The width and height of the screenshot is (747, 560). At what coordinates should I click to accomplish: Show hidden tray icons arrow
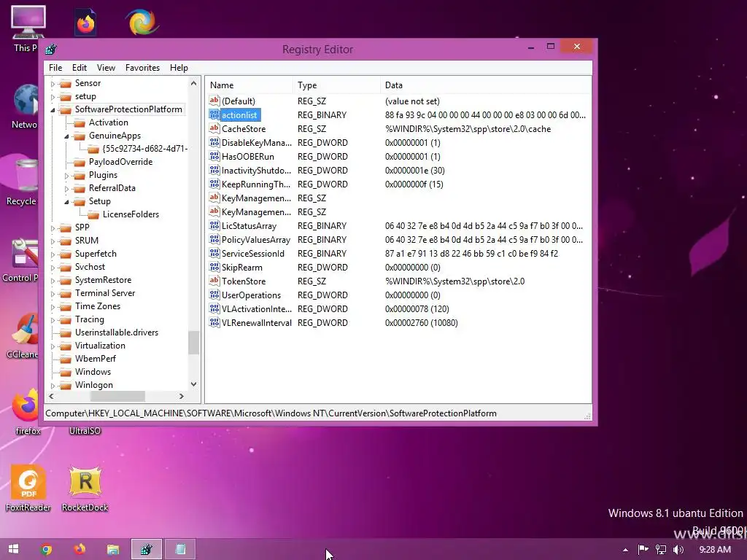click(x=625, y=550)
